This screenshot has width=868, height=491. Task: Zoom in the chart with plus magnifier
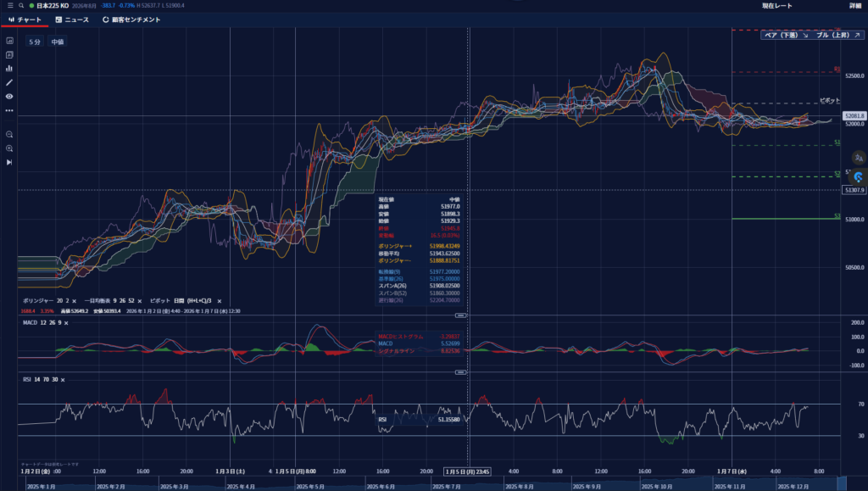(9, 148)
